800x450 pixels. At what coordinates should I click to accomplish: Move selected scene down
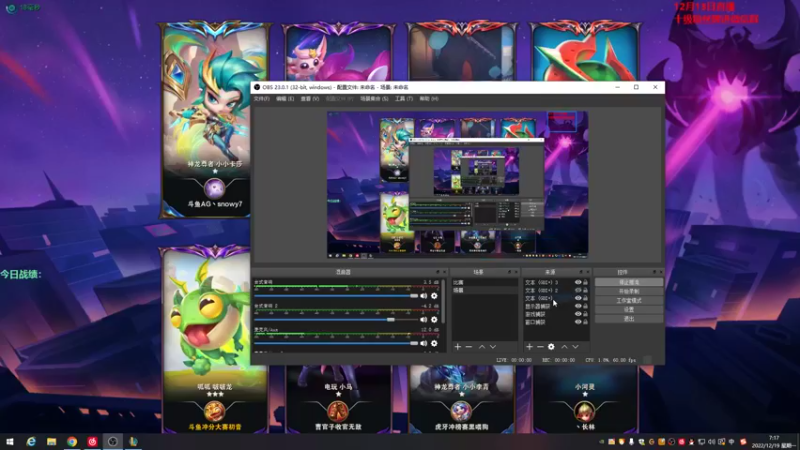[x=493, y=347]
